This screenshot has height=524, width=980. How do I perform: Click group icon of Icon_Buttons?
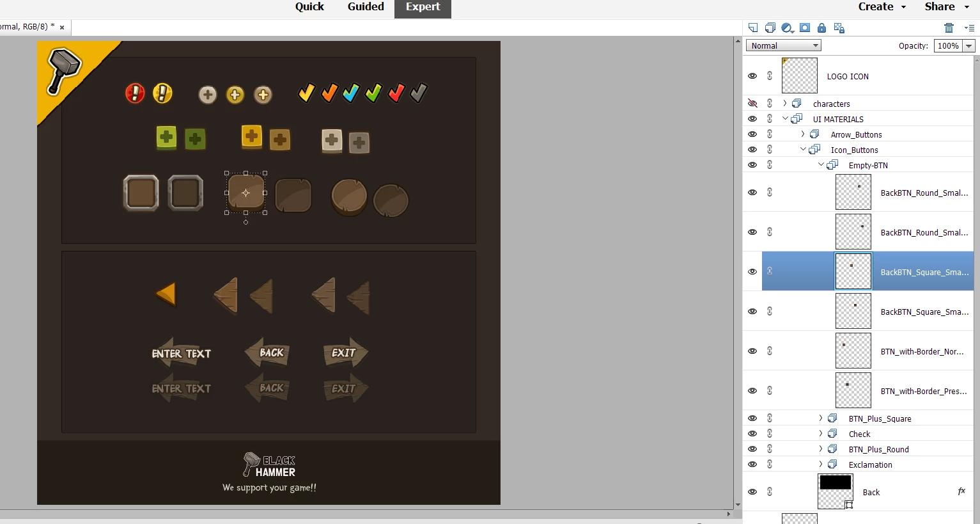(814, 149)
